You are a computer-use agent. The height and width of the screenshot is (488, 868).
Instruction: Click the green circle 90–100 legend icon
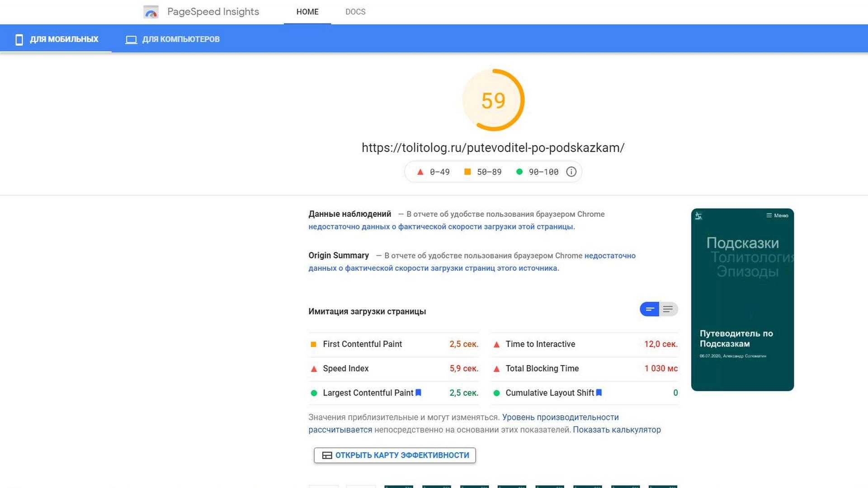coord(519,172)
